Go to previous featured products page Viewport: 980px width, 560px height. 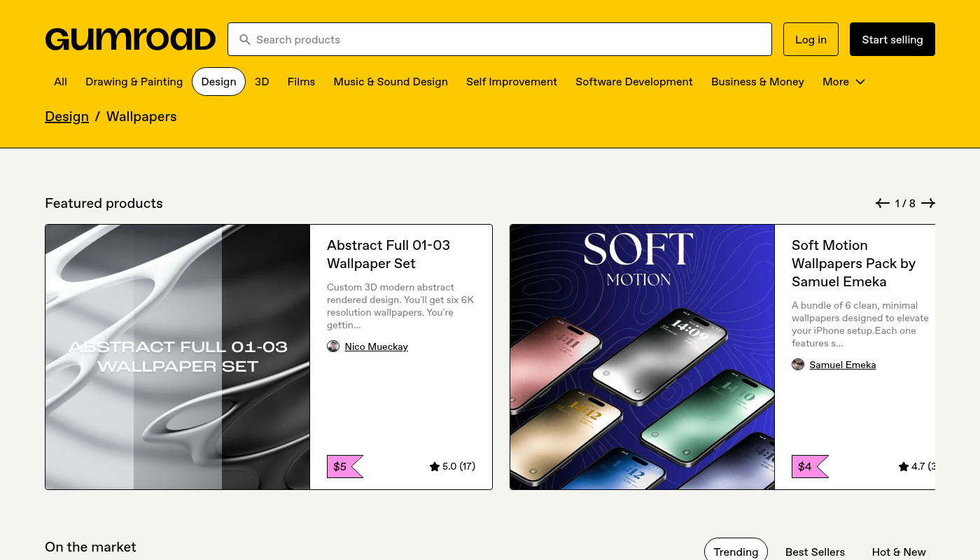coord(882,203)
